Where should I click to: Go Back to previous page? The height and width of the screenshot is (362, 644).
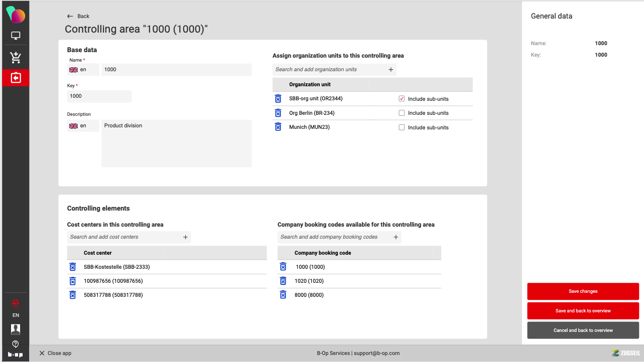[x=78, y=16]
